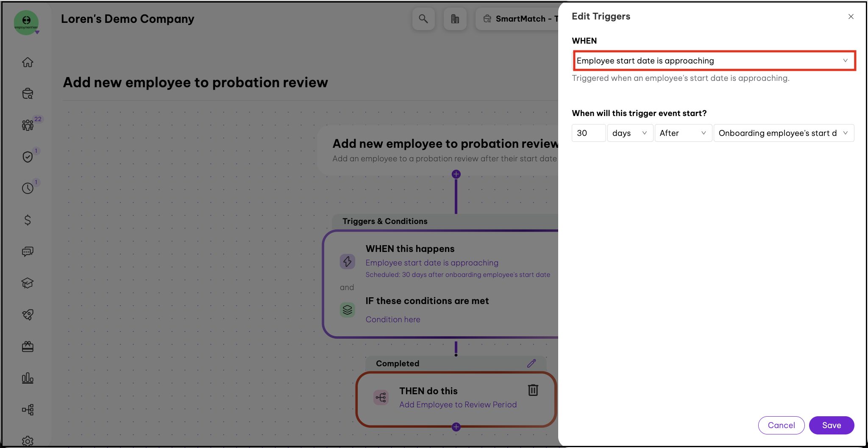Click the Home icon in sidebar
The height and width of the screenshot is (448, 868).
[28, 62]
